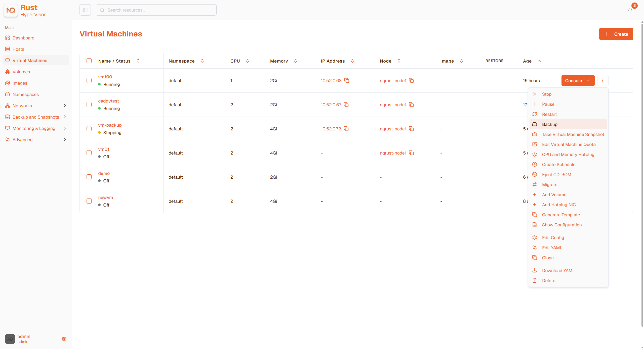Select Edit Virtual Machine Quota

(568, 144)
